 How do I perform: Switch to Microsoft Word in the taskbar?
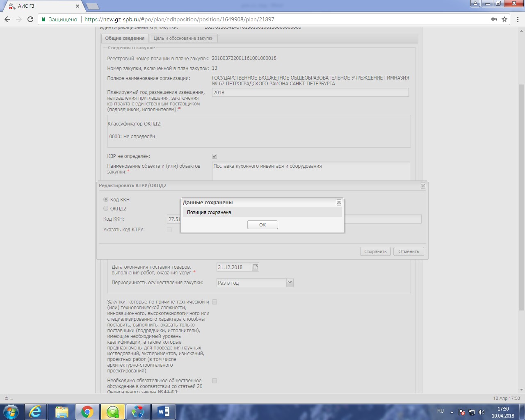163,412
